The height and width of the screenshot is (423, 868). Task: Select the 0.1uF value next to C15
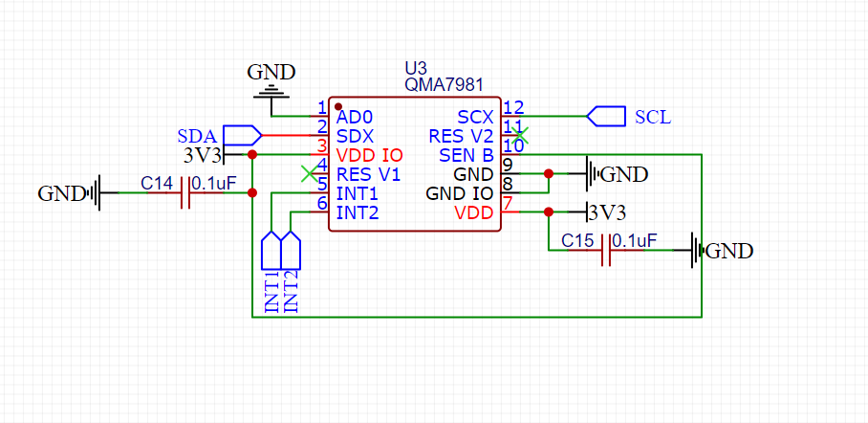coord(635,240)
